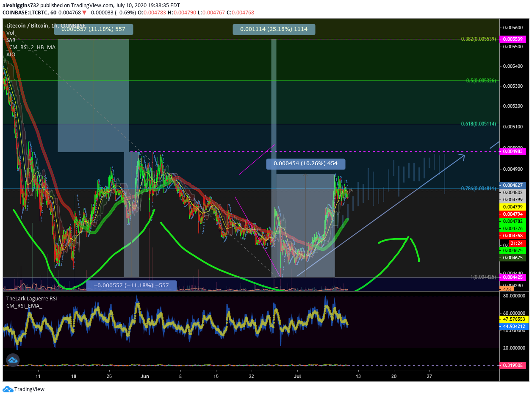Click the 18 label on the date axis

(74, 376)
